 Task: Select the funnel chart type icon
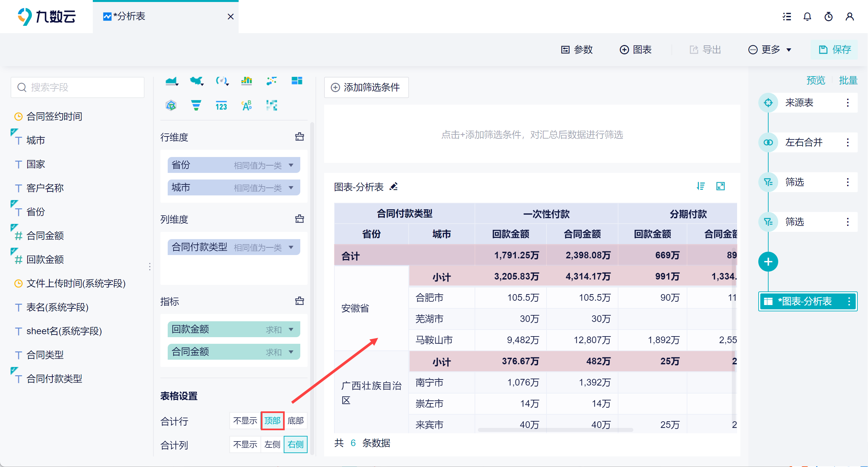click(x=196, y=106)
